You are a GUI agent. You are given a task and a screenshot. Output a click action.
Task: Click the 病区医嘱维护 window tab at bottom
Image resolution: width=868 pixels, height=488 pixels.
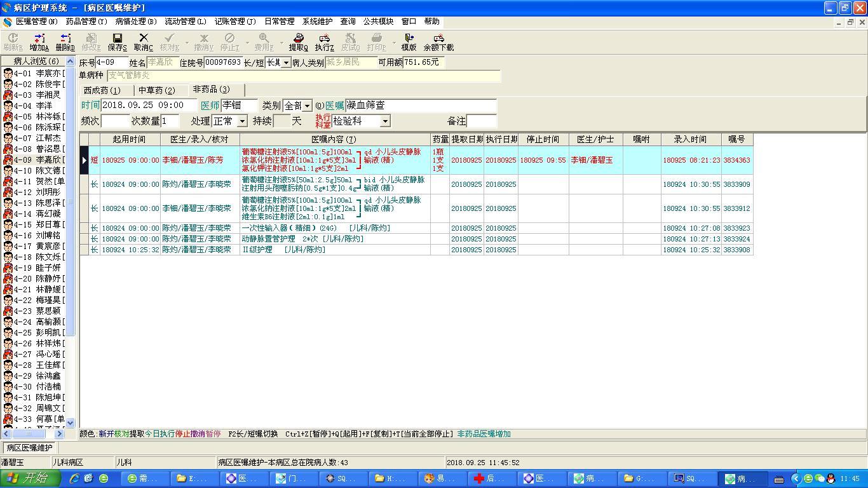click(30, 448)
